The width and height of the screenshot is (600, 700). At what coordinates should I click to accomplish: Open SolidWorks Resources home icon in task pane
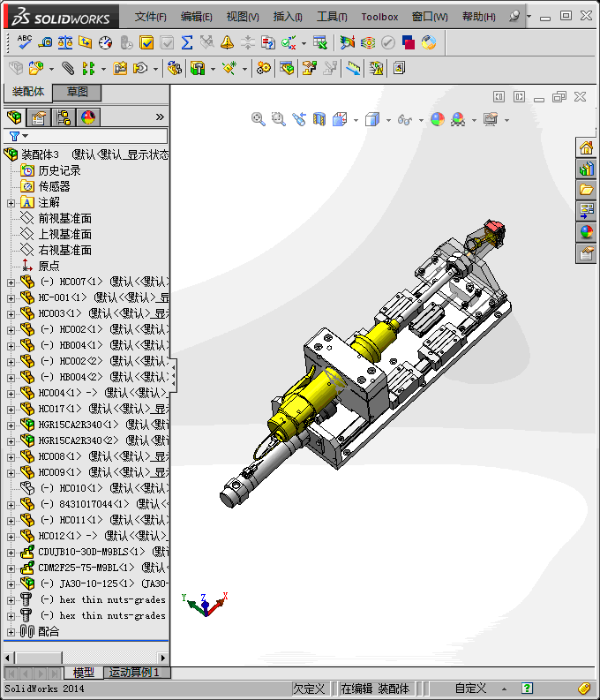click(x=586, y=147)
